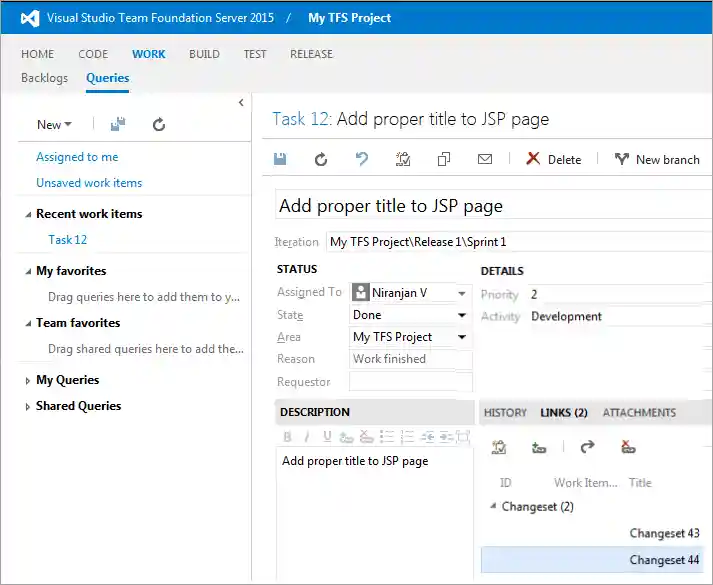
Task: Expand the Shared Queries tree node
Action: click(x=28, y=407)
